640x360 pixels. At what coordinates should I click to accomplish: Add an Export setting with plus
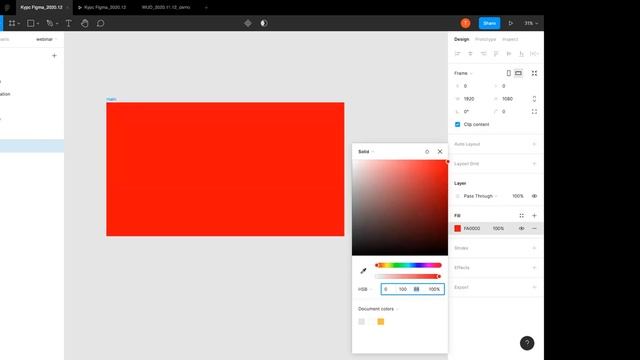click(x=534, y=287)
